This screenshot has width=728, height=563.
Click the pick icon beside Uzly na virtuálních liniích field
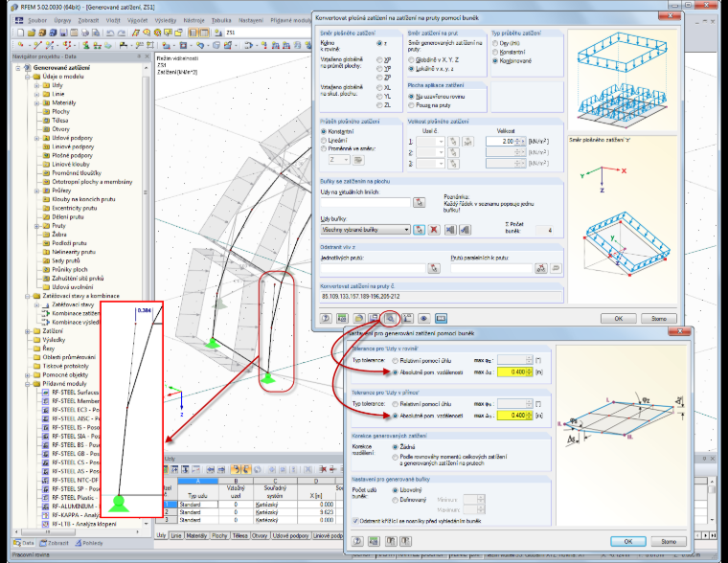(x=420, y=202)
